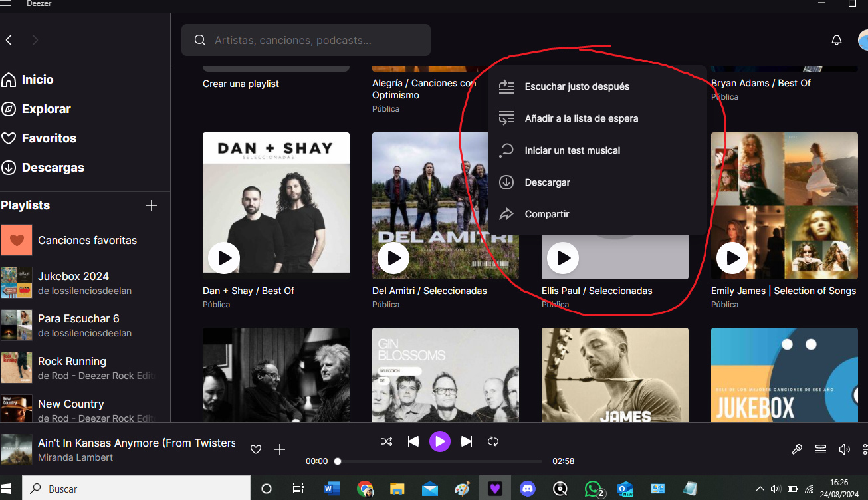Open the play queue icon

821,449
